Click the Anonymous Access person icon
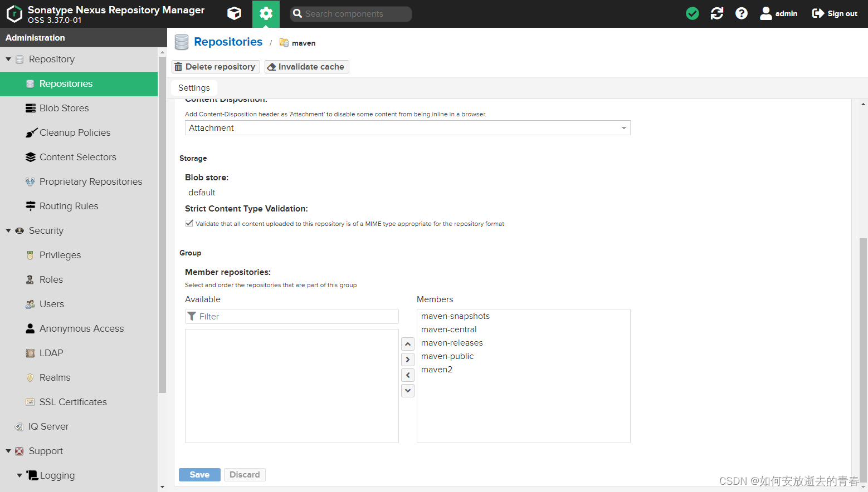Viewport: 868px width, 492px height. (30, 328)
